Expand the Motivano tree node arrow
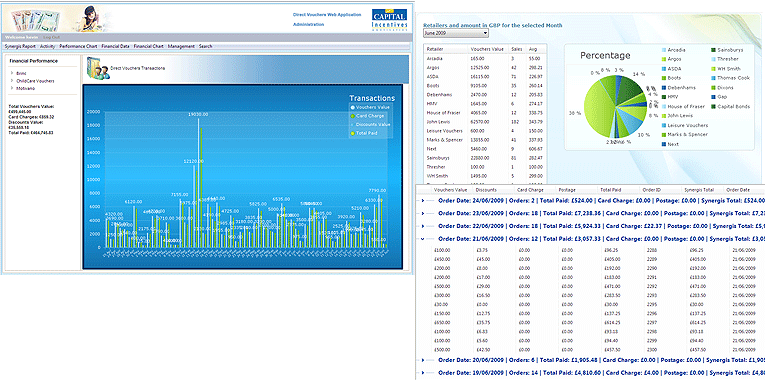 (12, 88)
